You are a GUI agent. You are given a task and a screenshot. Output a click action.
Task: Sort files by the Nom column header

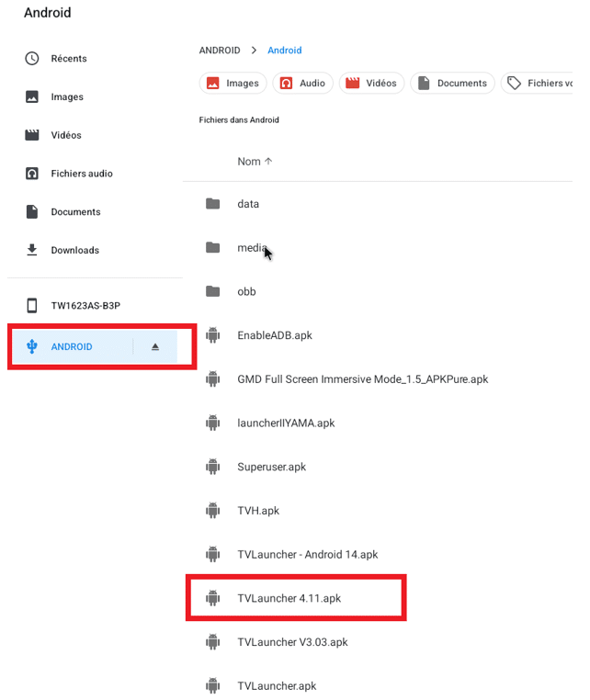pos(255,162)
